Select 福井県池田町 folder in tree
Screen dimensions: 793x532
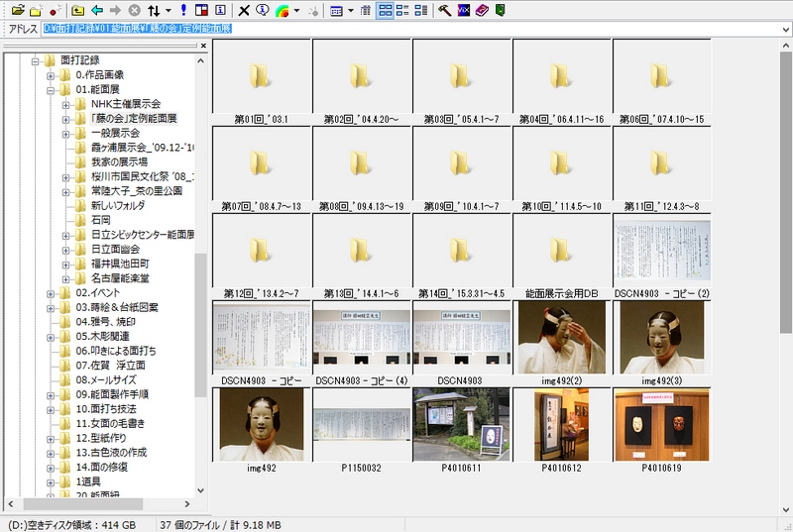[x=120, y=264]
